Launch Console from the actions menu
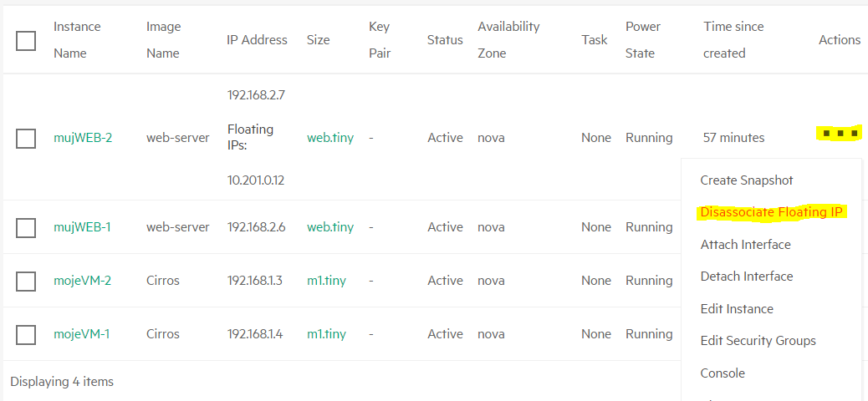The image size is (868, 401). tap(722, 373)
